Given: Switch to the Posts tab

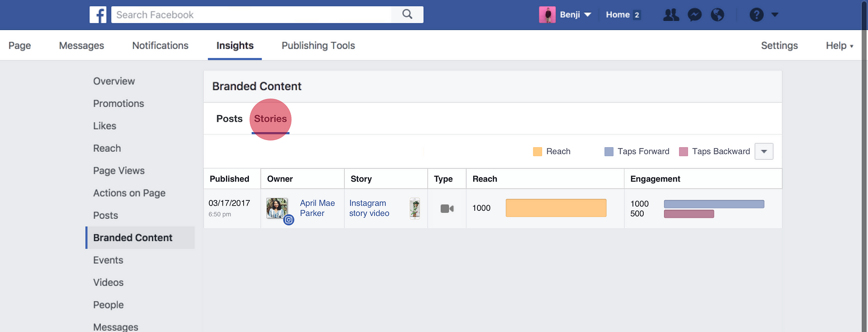Looking at the screenshot, I should point(229,119).
